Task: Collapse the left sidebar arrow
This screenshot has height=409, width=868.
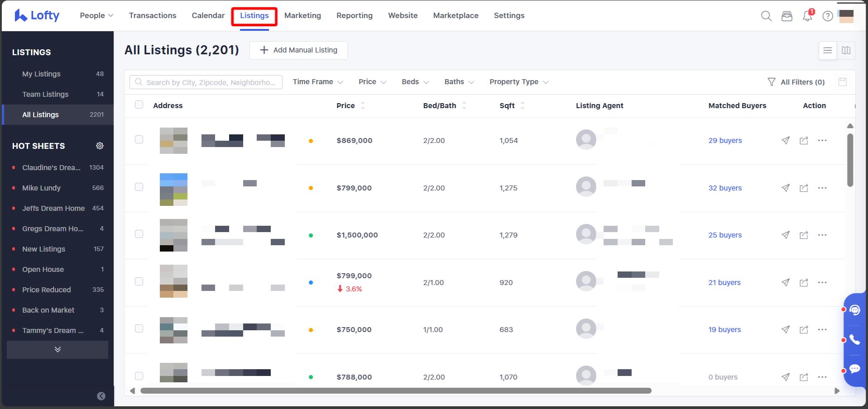Action: click(101, 396)
